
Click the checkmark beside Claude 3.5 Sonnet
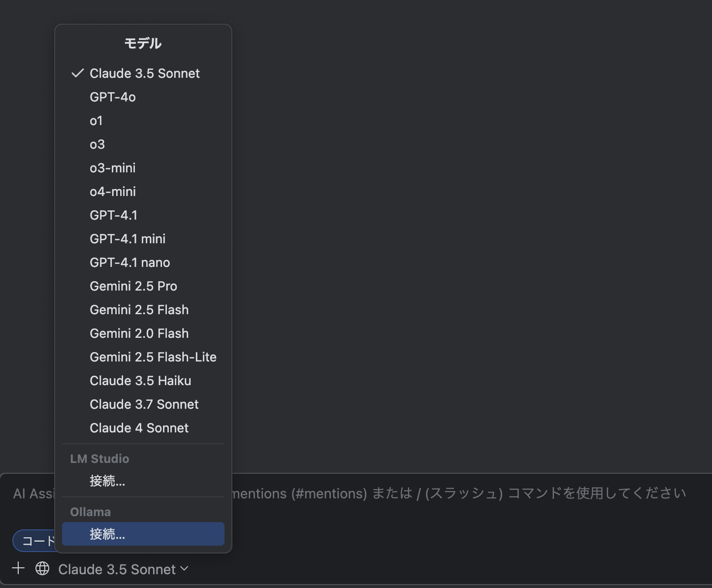point(77,73)
